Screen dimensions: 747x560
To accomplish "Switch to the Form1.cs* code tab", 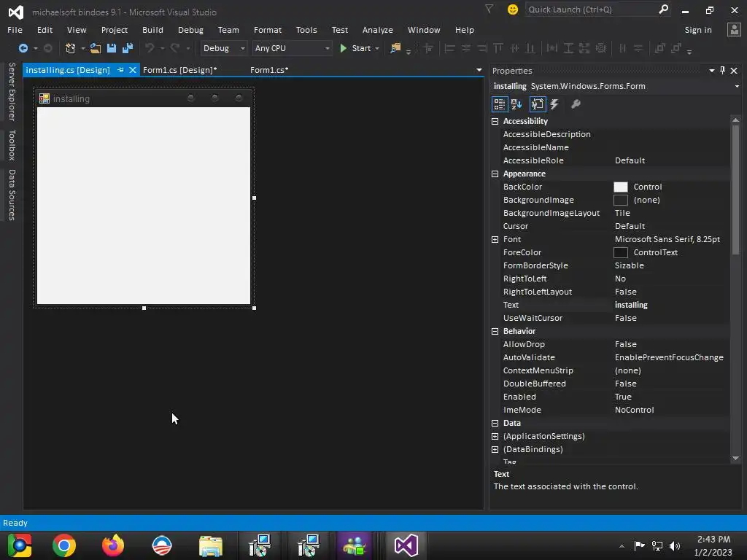I will [x=269, y=70].
